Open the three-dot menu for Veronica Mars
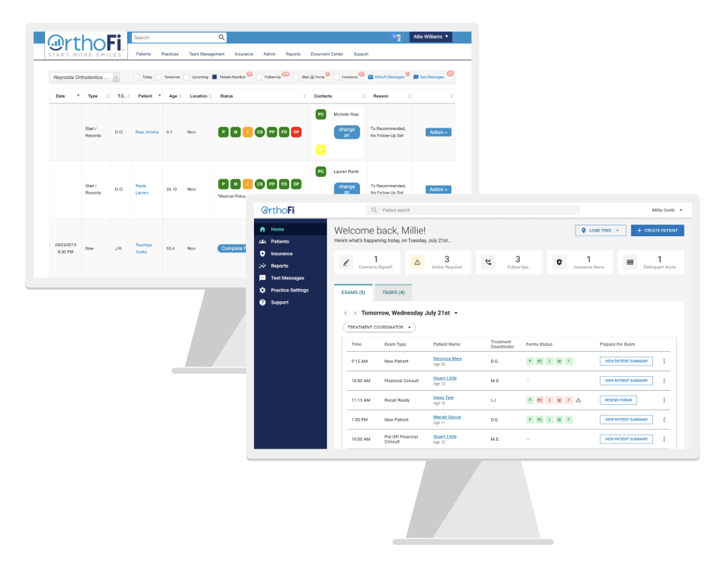728x564 pixels. tap(664, 361)
